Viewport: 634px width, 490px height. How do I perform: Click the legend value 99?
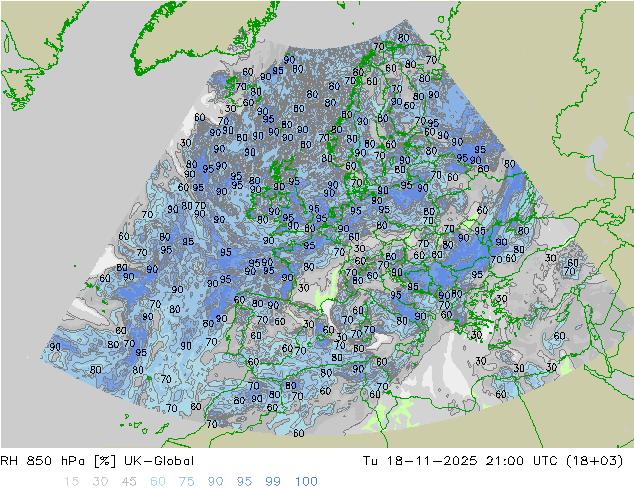coord(273,482)
